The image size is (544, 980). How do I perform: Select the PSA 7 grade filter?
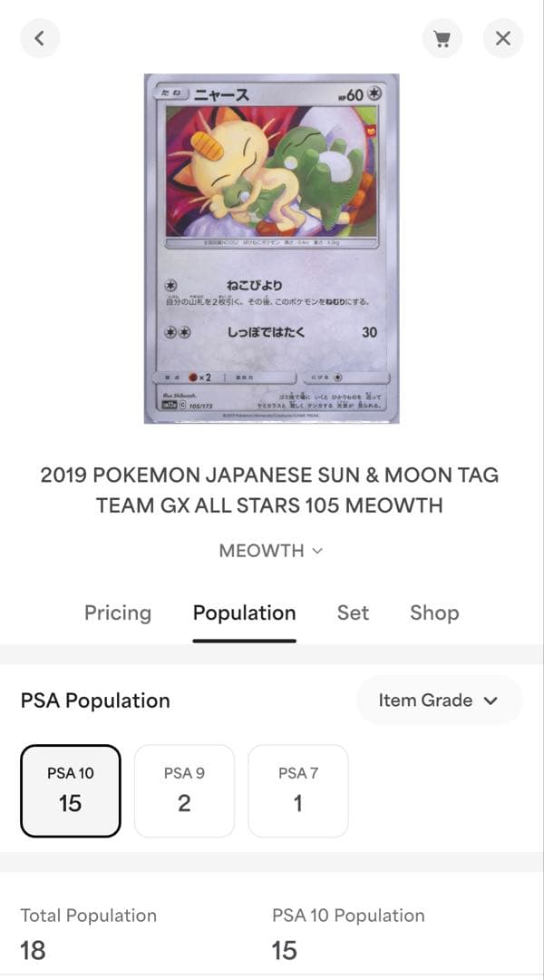[x=298, y=789]
